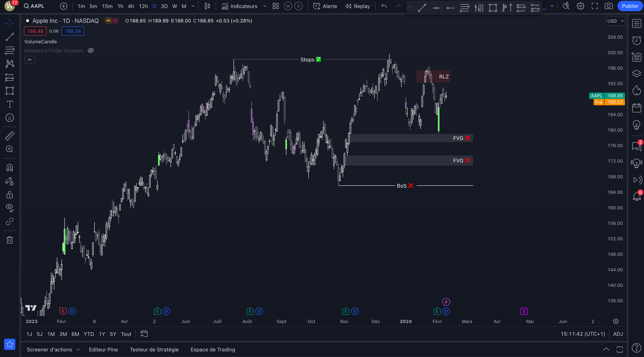Take a chart snapshot with camera icon

609,6
